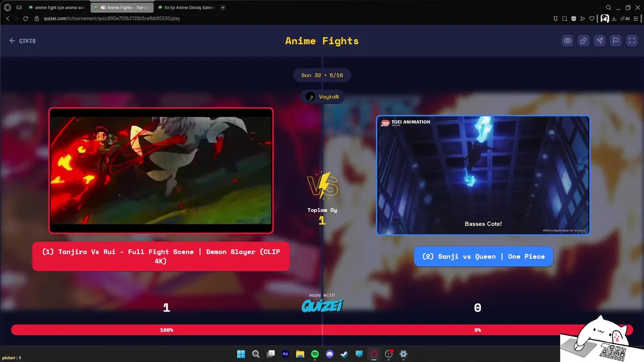Click the red vote percentage bar
The height and width of the screenshot is (362, 644).
point(322,330)
